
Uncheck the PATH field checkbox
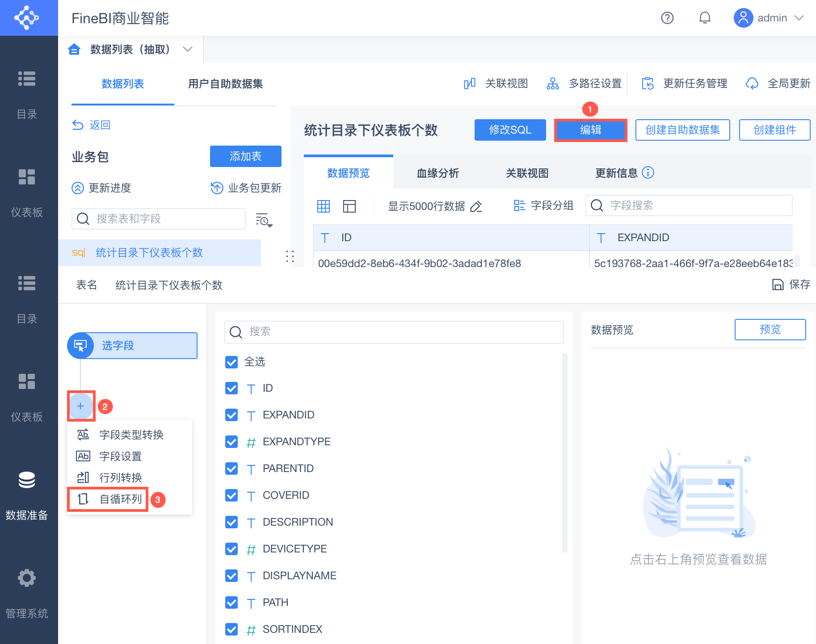click(231, 602)
